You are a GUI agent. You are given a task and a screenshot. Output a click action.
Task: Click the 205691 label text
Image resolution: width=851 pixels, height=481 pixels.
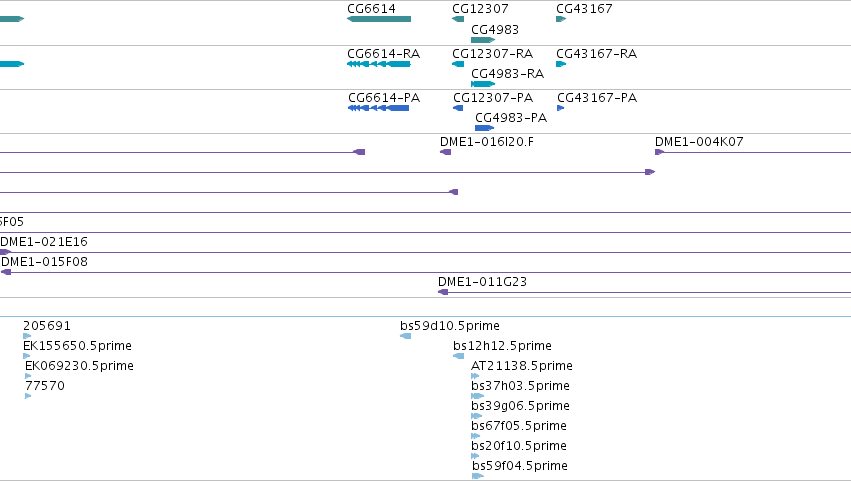click(47, 326)
